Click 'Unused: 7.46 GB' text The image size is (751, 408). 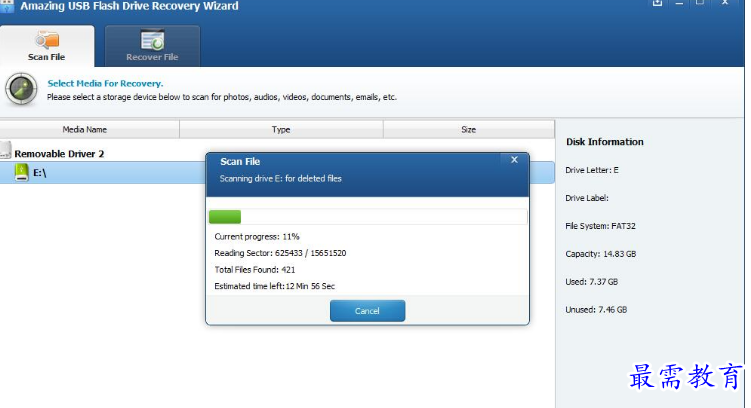click(596, 310)
